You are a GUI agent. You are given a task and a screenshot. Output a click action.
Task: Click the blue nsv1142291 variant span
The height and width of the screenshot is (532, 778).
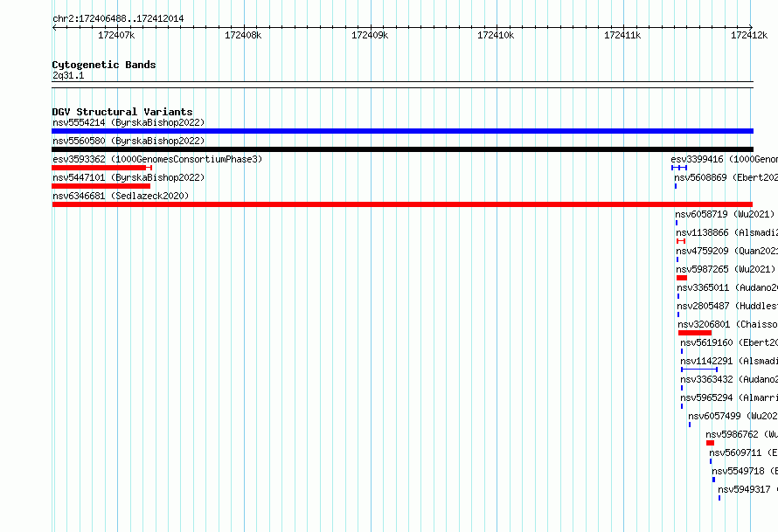pos(699,370)
